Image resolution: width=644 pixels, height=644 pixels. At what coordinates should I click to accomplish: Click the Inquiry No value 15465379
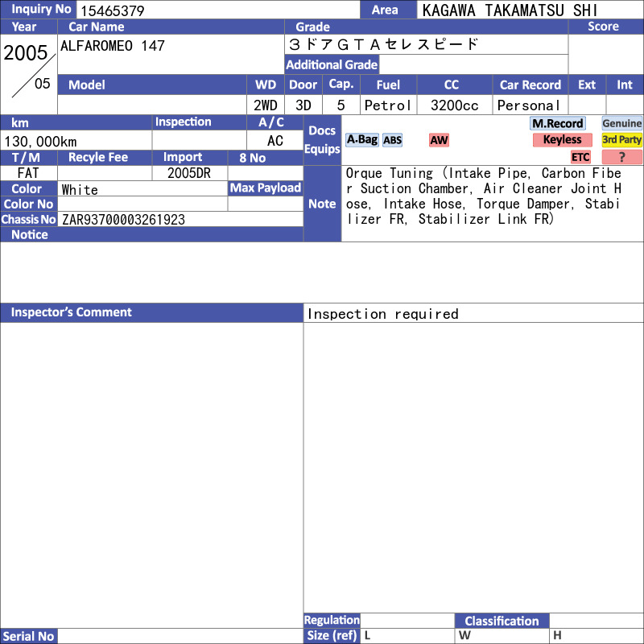point(113,10)
